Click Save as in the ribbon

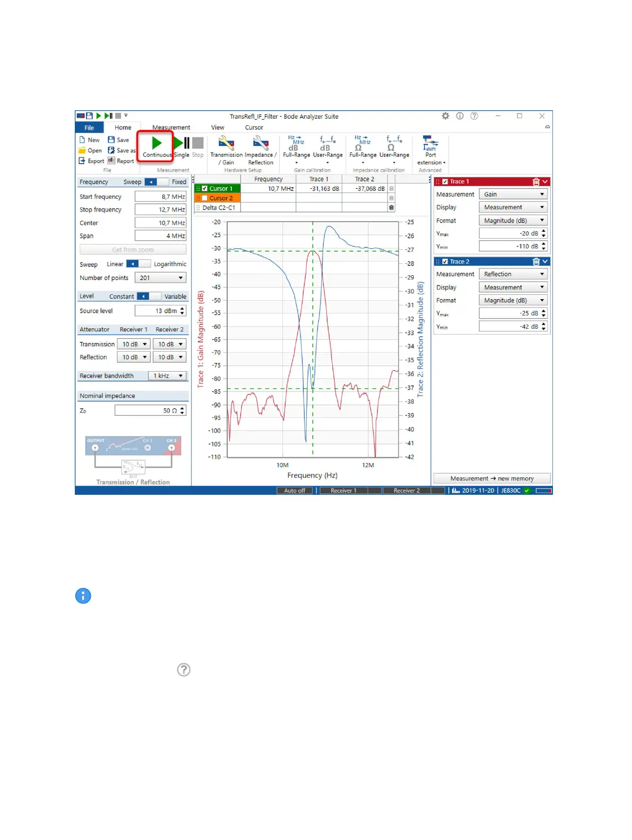[122, 151]
